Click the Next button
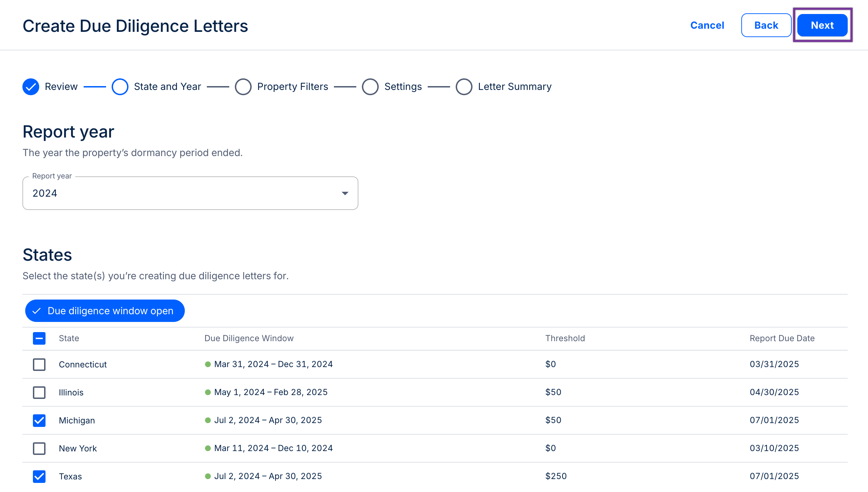This screenshot has height=492, width=868. pyautogui.click(x=822, y=25)
